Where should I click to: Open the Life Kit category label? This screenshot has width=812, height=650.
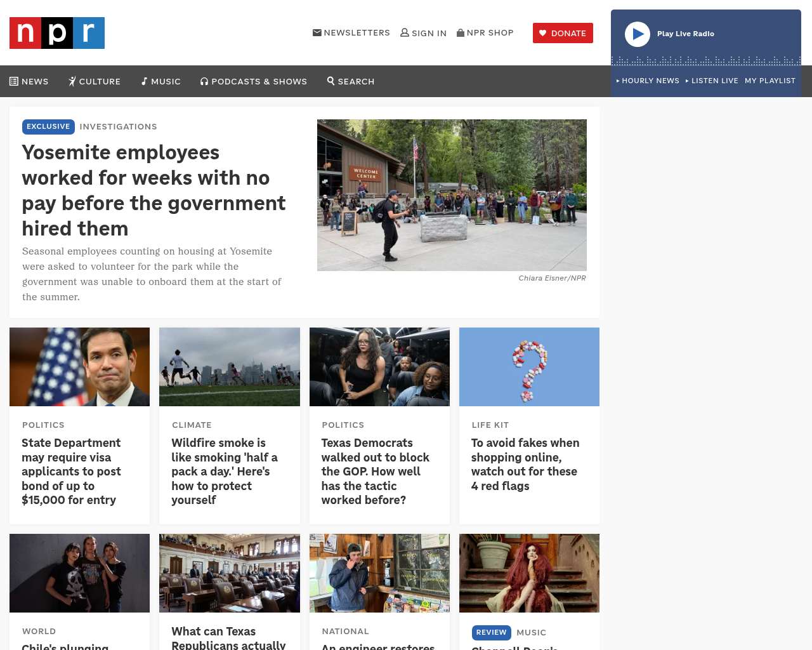click(x=490, y=425)
